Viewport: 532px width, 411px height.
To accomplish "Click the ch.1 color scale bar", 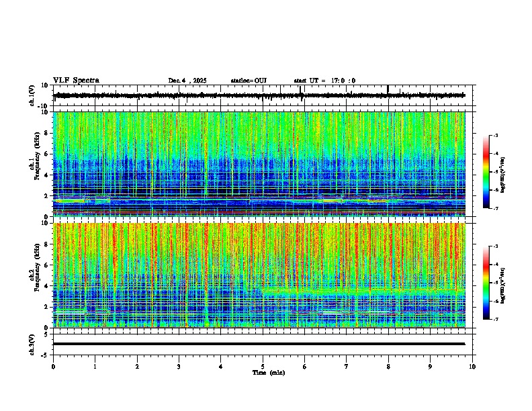I will tap(486, 172).
